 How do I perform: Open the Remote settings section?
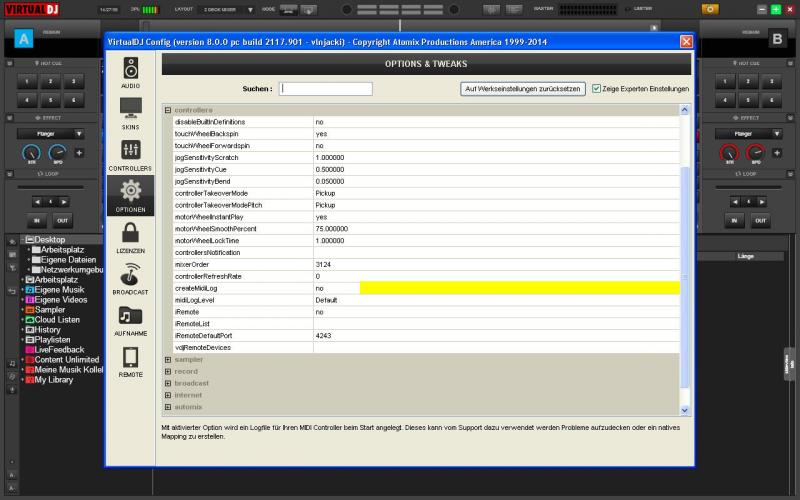tap(131, 361)
